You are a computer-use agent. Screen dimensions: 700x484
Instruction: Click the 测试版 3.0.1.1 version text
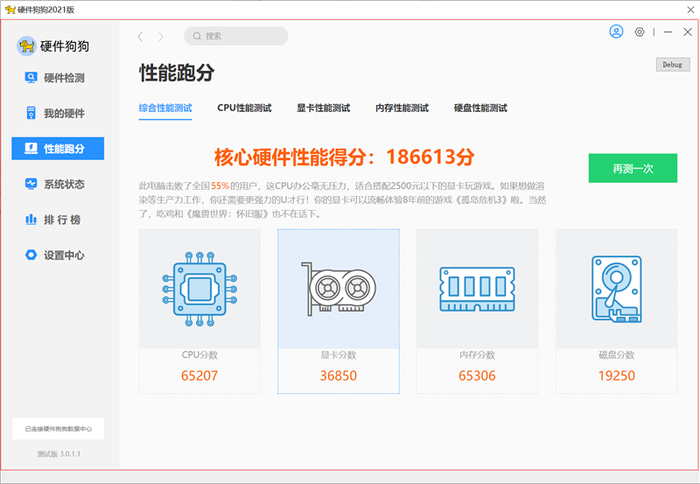click(x=58, y=454)
